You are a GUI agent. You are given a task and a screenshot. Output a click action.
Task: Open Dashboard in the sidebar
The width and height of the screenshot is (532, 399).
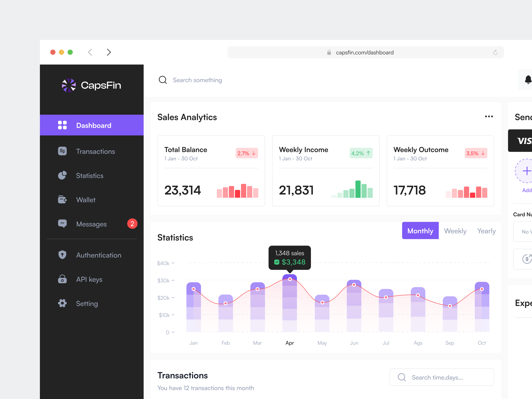click(x=92, y=125)
